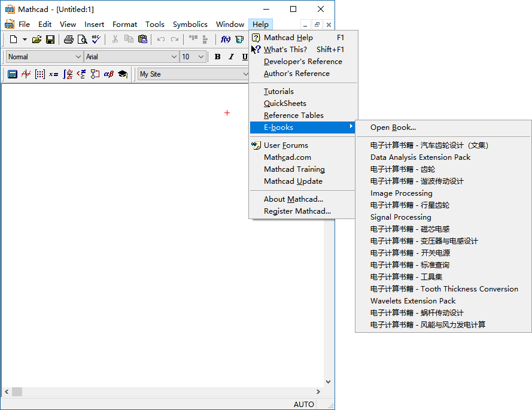Create a new worksheet with the New icon
This screenshot has width=532, height=410.
(x=13, y=40)
